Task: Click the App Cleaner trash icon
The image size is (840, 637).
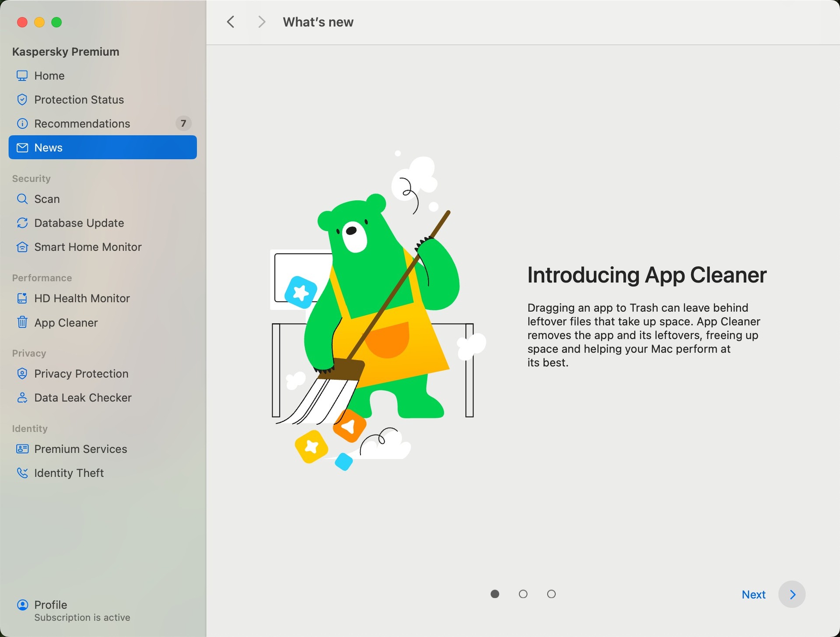Action: click(22, 322)
